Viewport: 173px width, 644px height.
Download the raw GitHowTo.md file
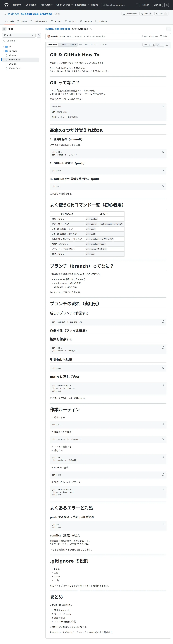point(154,45)
